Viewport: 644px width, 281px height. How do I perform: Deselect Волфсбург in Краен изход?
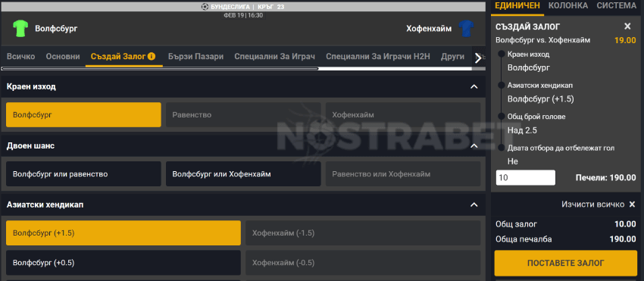[x=83, y=114]
